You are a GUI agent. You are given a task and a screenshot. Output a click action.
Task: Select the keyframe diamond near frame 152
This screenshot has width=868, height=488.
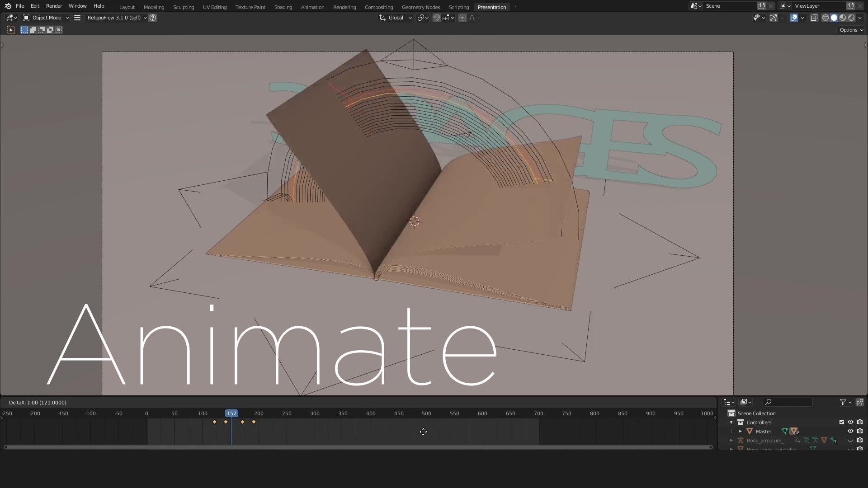click(242, 422)
